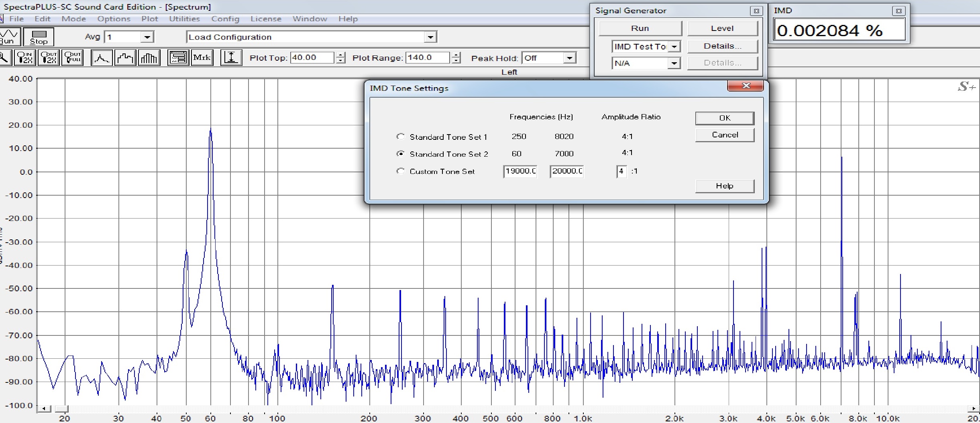This screenshot has height=423, width=980.
Task: Expand the Load Configuration dropdown
Action: click(430, 37)
